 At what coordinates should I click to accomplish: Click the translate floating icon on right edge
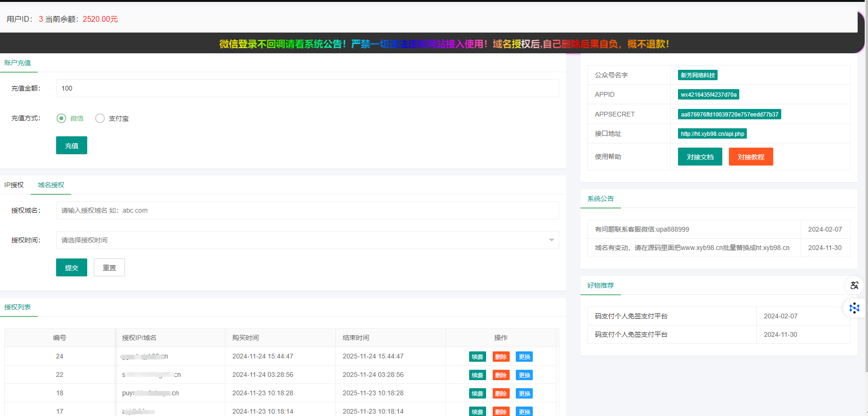854,285
